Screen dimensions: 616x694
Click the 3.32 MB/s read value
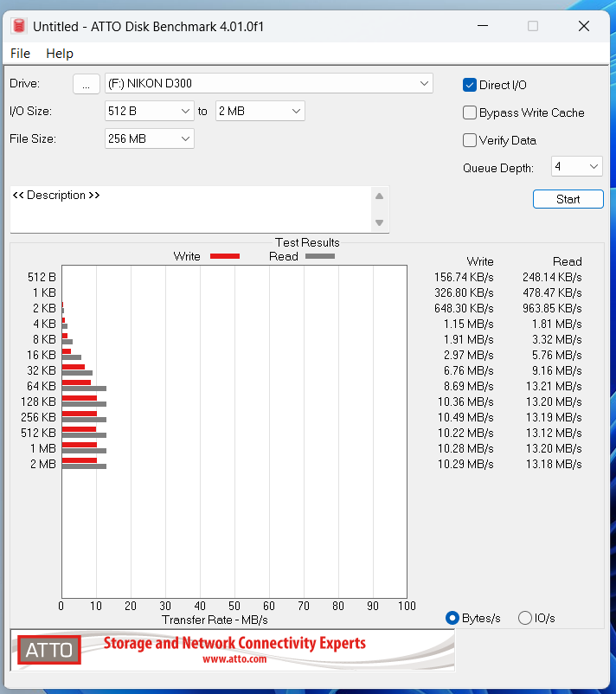[x=556, y=340]
